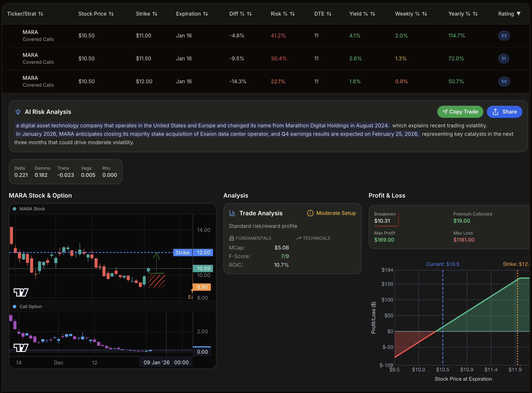532x393 pixels.
Task: Open rating badge 50
Action: [x=504, y=81]
